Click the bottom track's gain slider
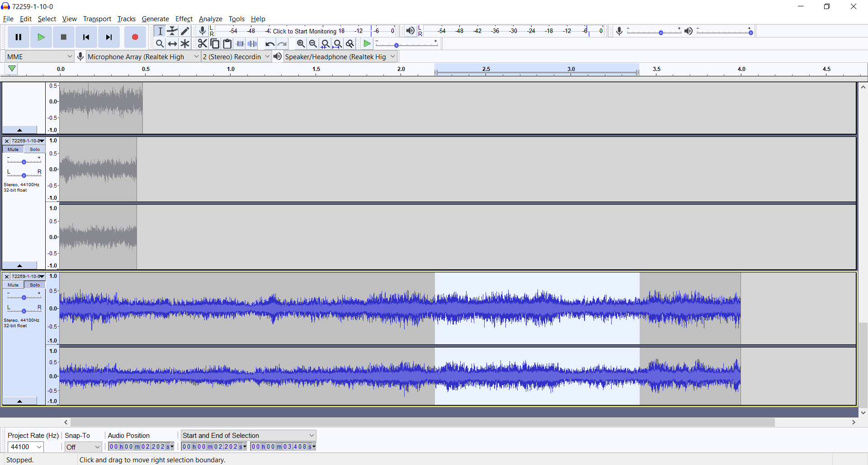This screenshot has height=465, width=868. pyautogui.click(x=24, y=296)
